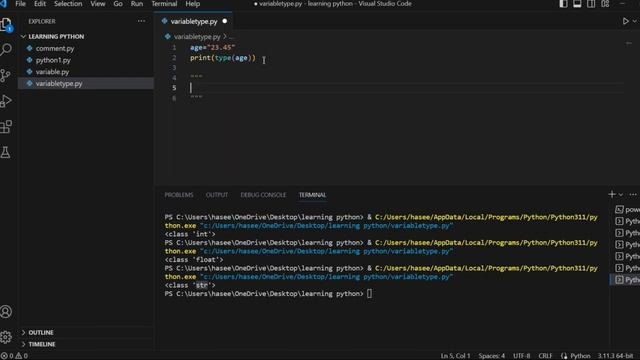Click line 1 age assignment code
The width and height of the screenshot is (640, 360).
212,48
